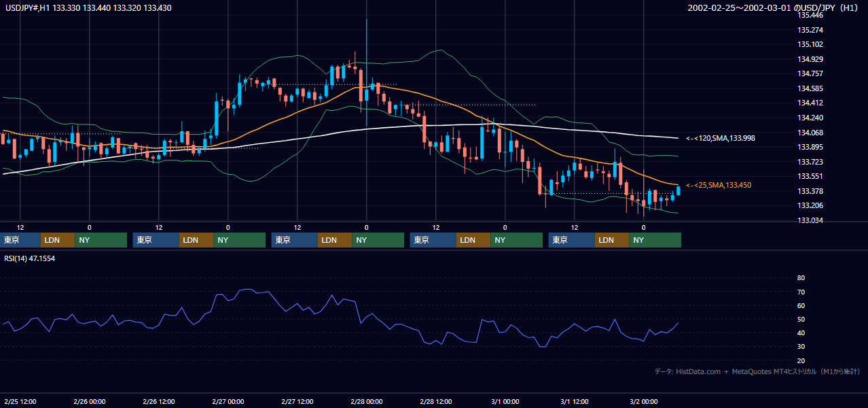Click the RSI 20 level label

coord(801,360)
